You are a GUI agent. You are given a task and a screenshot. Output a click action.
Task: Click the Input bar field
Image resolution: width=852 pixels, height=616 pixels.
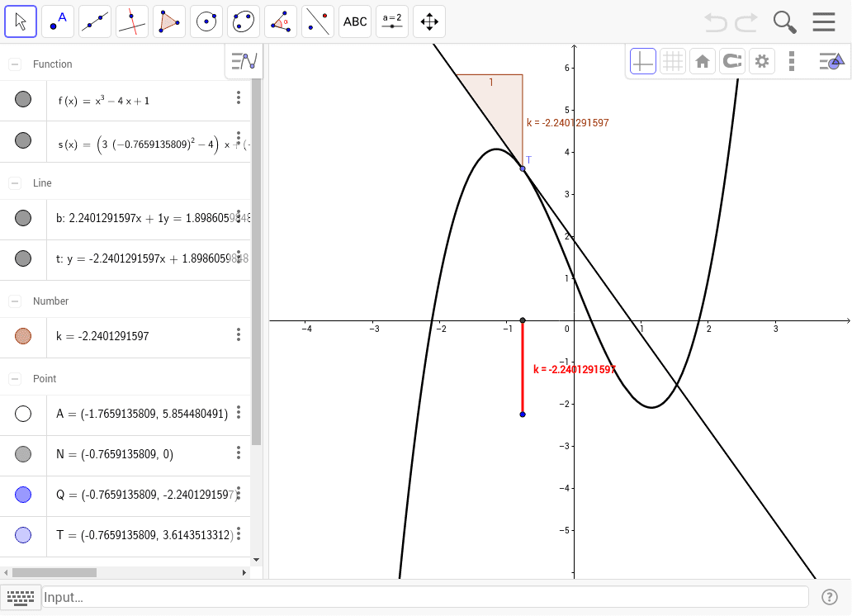pos(425,597)
